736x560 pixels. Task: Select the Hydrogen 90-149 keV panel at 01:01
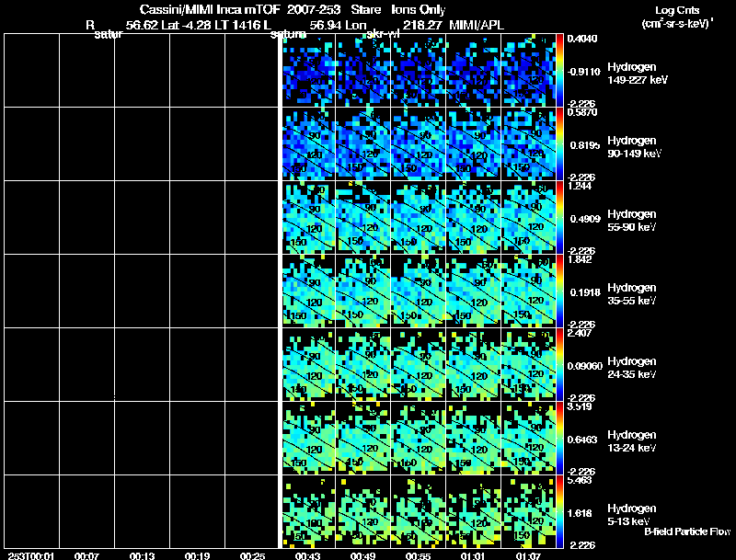click(473, 144)
